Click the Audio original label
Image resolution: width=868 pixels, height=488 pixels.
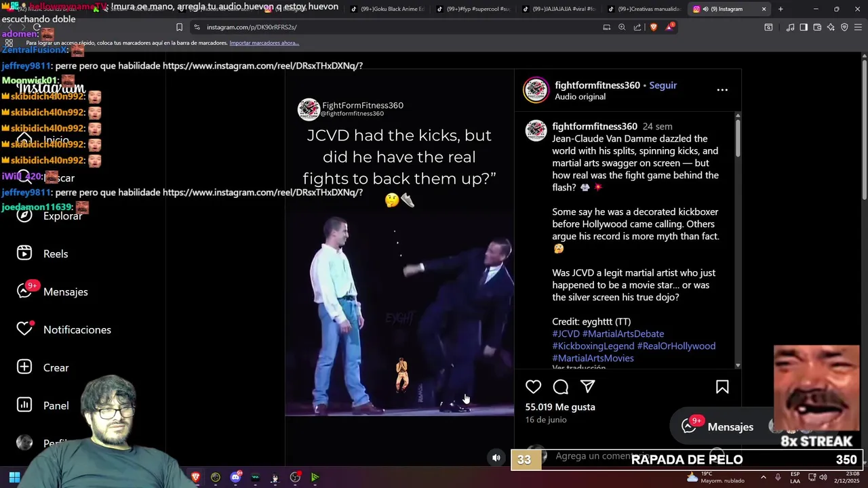pos(580,96)
